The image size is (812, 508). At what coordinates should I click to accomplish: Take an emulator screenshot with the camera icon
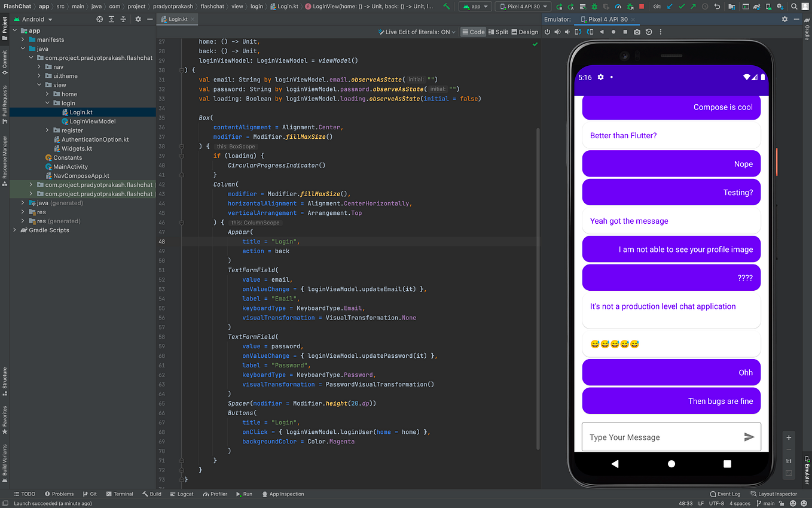coord(637,32)
